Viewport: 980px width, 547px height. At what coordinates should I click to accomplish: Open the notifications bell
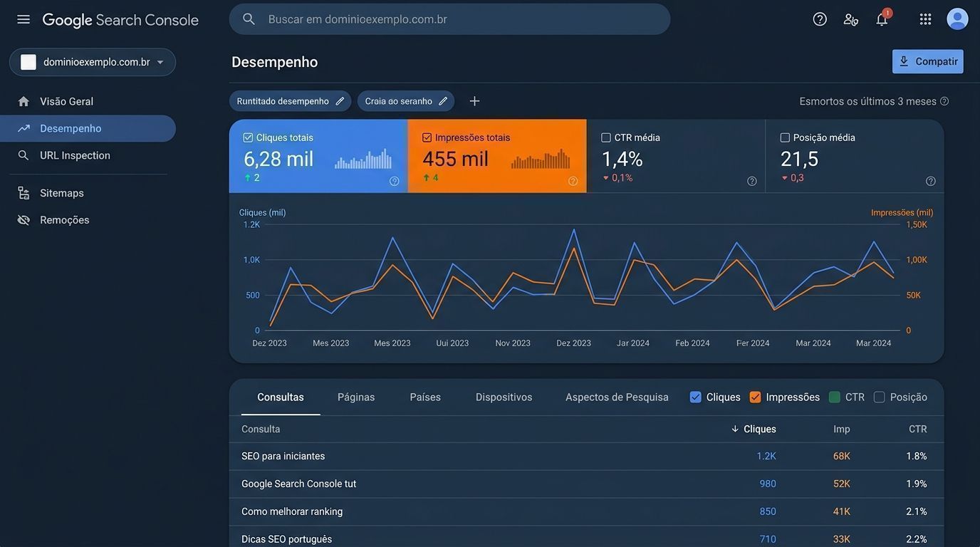882,19
